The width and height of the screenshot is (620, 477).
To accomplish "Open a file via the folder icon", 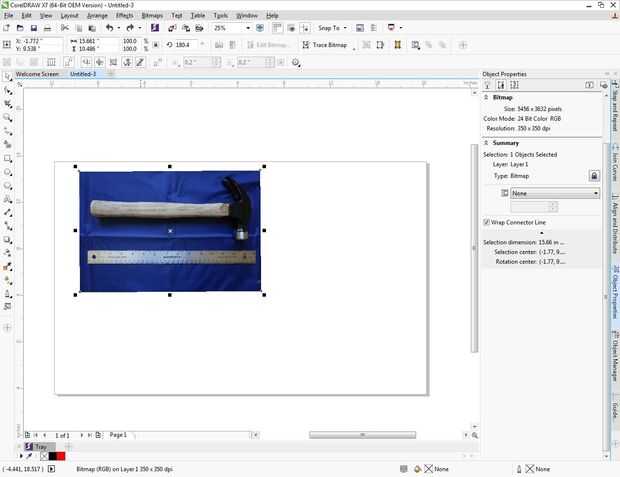I will coord(20,28).
